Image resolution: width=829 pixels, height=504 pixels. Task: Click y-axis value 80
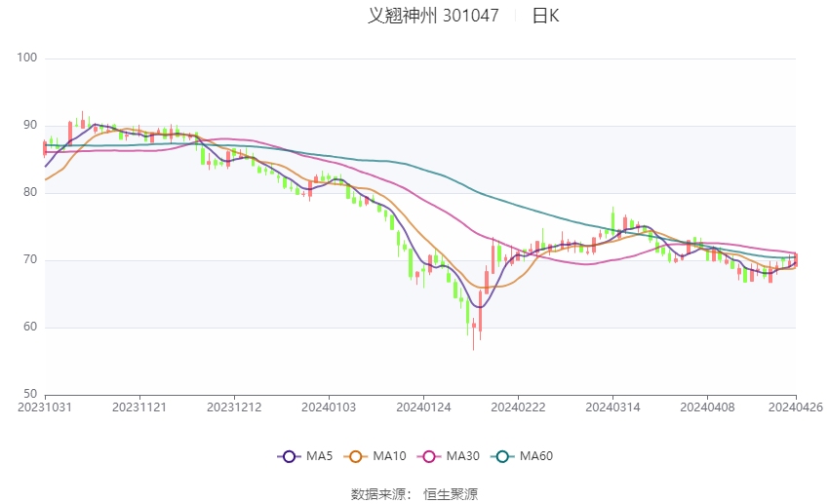[30, 192]
